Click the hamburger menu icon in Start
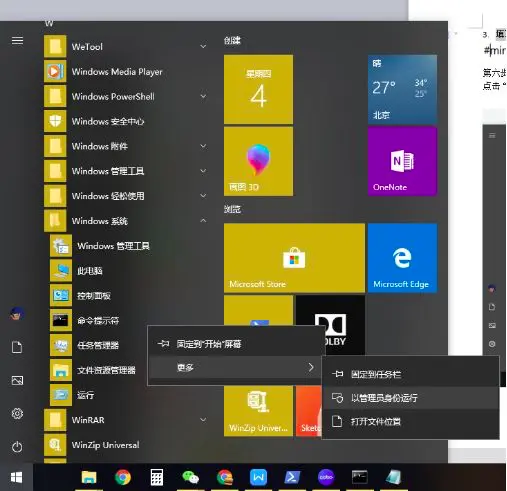The height and width of the screenshot is (491, 507). 17,41
